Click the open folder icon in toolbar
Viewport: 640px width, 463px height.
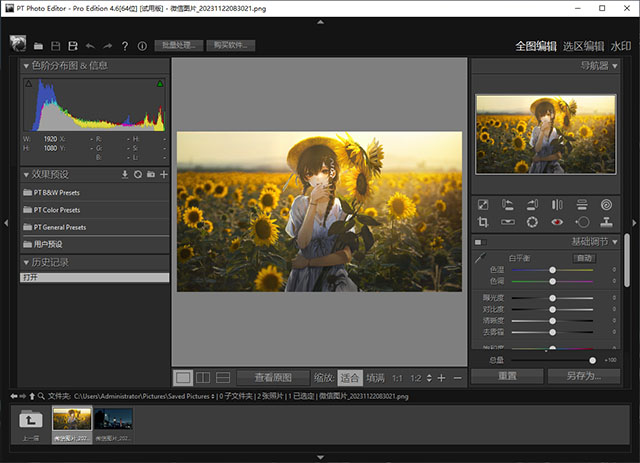pos(38,46)
